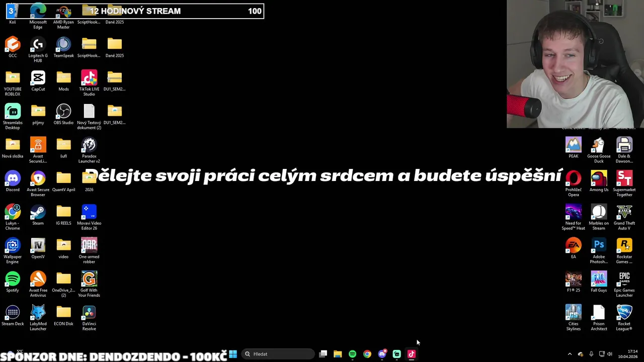Open the video folder
Screen dimensions: 644x362
[x=63, y=248]
